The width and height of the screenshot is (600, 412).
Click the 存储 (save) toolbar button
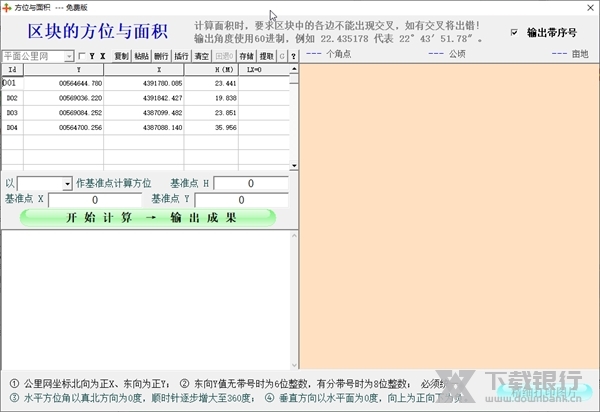tap(247, 56)
